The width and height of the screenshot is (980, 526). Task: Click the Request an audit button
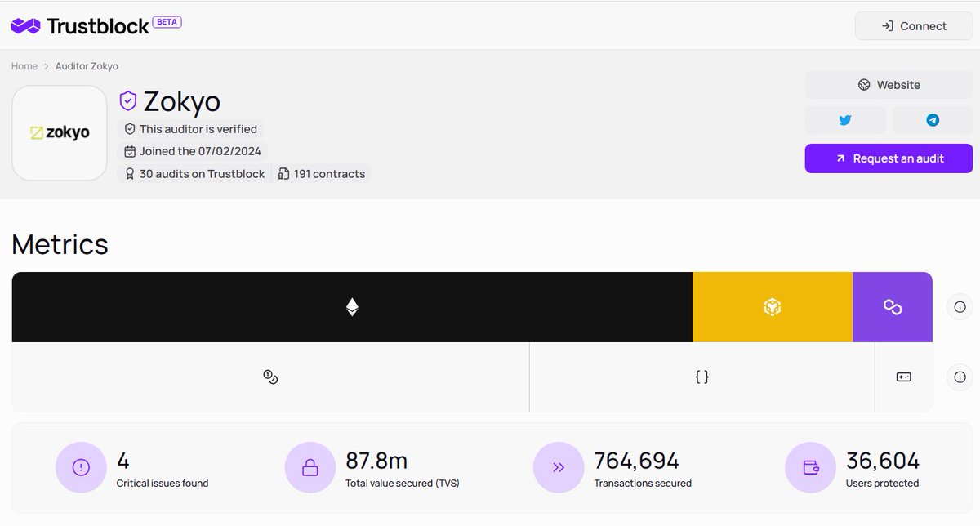pyautogui.click(x=889, y=158)
